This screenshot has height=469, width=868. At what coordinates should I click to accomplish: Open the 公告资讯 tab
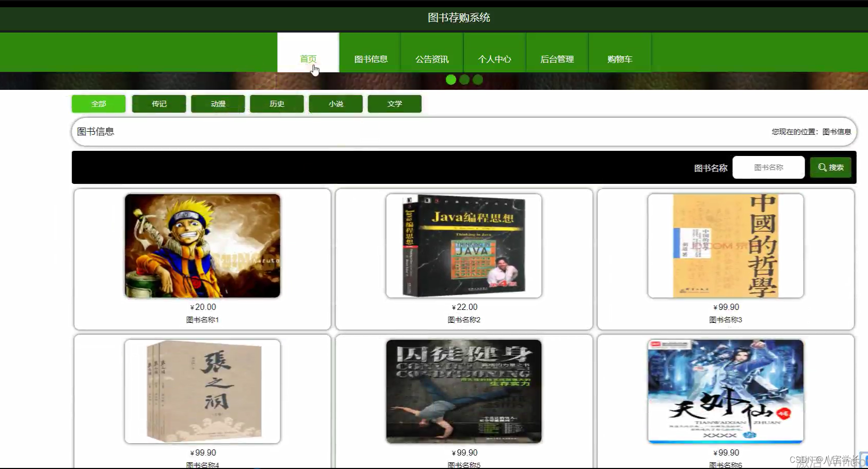pyautogui.click(x=432, y=59)
